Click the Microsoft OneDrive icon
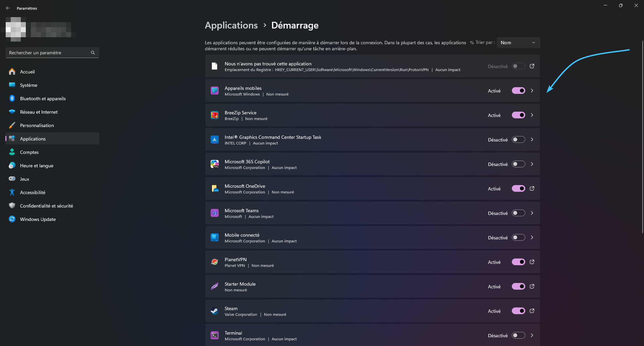Image resolution: width=644 pixels, height=346 pixels. point(215,188)
